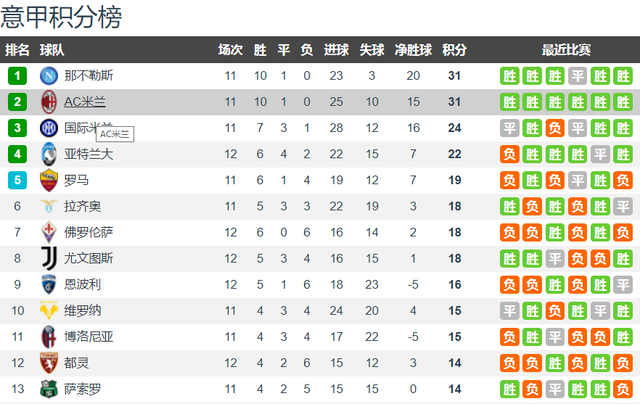Image resolution: width=640 pixels, height=404 pixels.
Task: Click the Verona team logo
Action: coord(49,311)
